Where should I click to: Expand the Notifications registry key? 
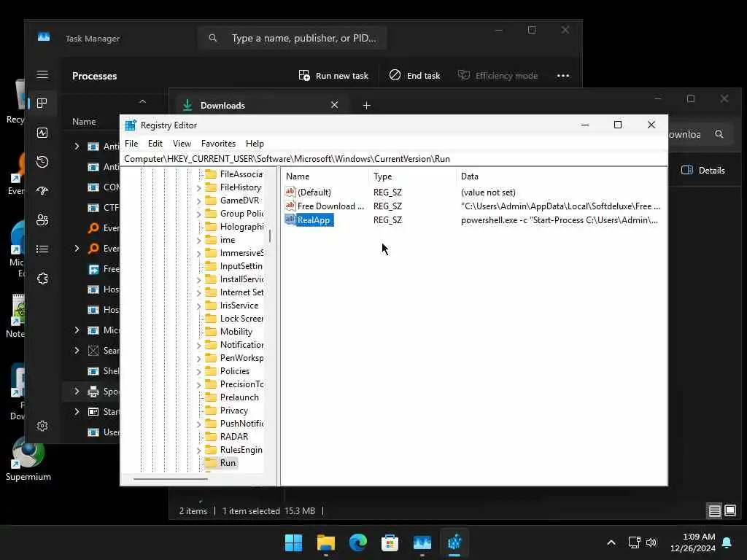tap(198, 345)
